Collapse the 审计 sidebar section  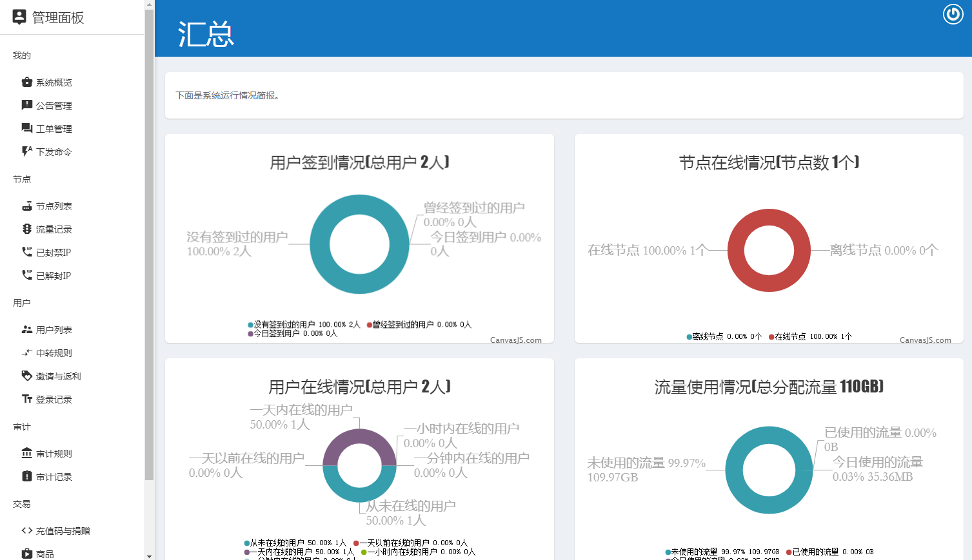(21, 427)
